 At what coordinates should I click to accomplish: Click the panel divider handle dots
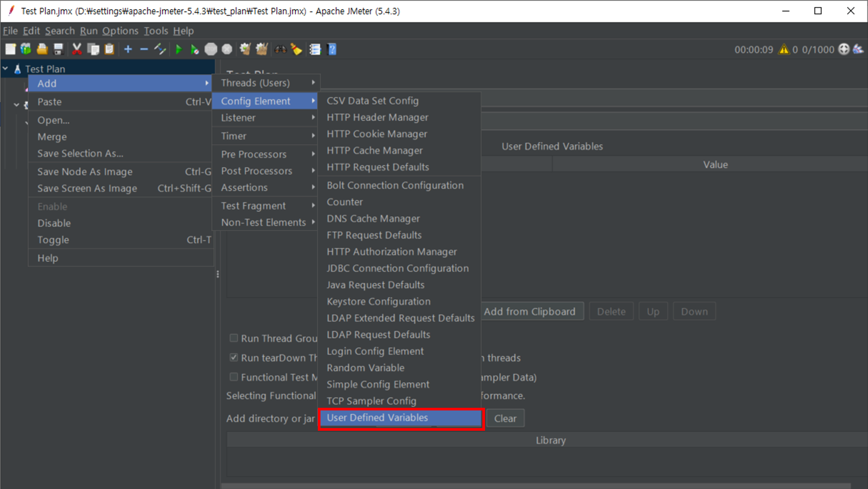pos(217,274)
